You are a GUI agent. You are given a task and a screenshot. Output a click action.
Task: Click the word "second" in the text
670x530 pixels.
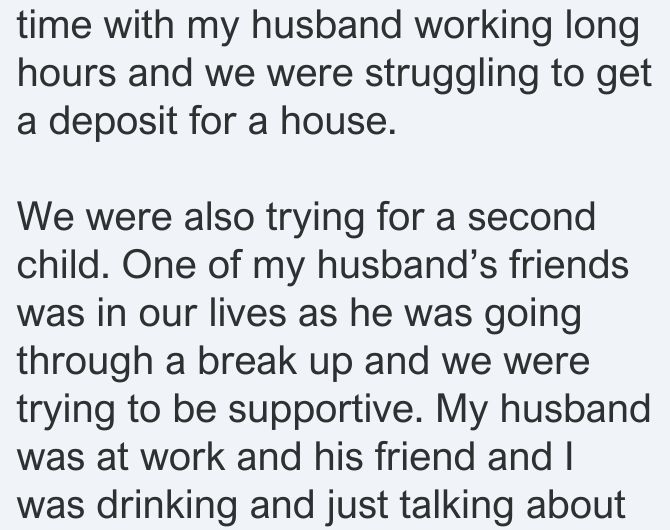(x=532, y=216)
